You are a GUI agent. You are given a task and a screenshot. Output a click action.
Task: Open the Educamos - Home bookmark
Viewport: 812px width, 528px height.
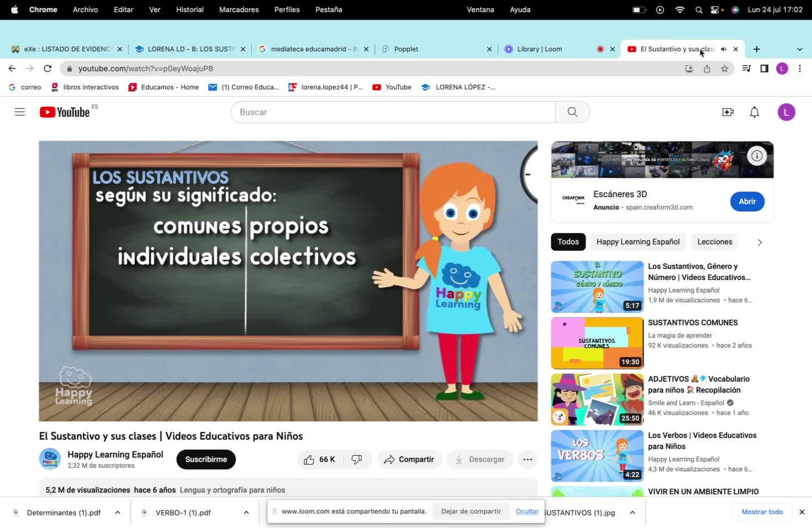coord(164,87)
